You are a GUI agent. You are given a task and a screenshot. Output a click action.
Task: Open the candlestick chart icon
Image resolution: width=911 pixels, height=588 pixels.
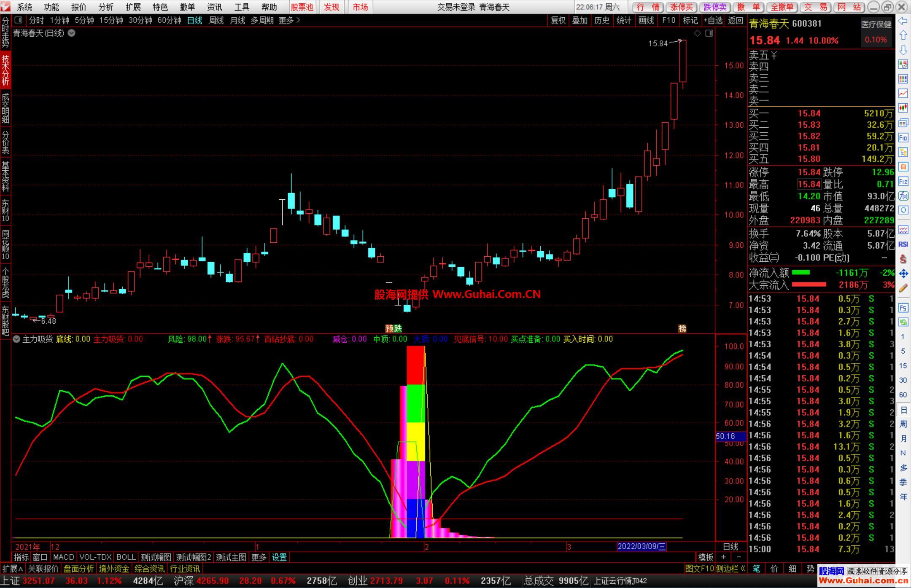[903, 108]
